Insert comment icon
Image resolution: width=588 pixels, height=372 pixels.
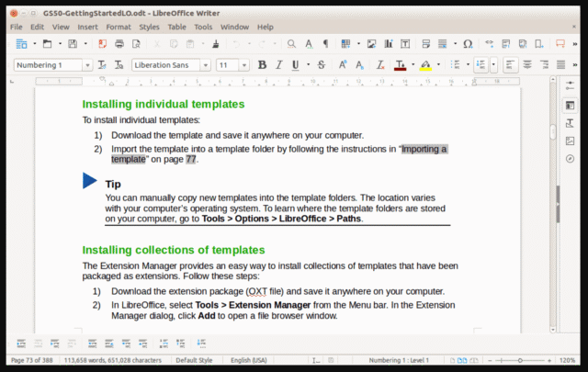[560, 44]
